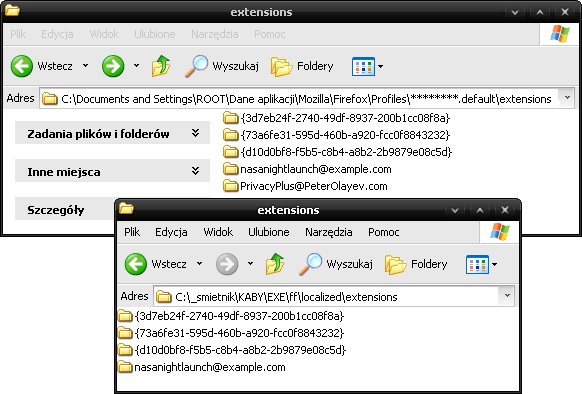Expand Inne miejsca panel
This screenshot has height=394, width=582.
[x=112, y=171]
